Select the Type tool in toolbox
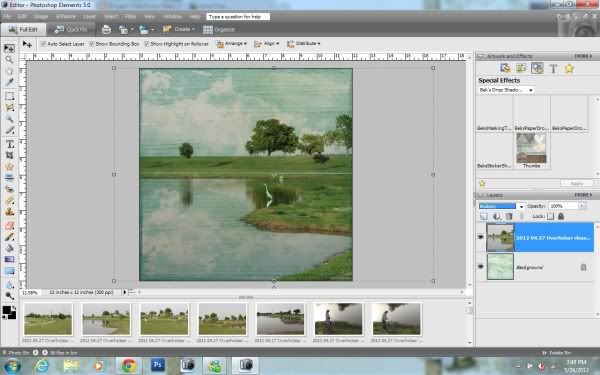Viewport: 600px width, 375px height. [9, 144]
